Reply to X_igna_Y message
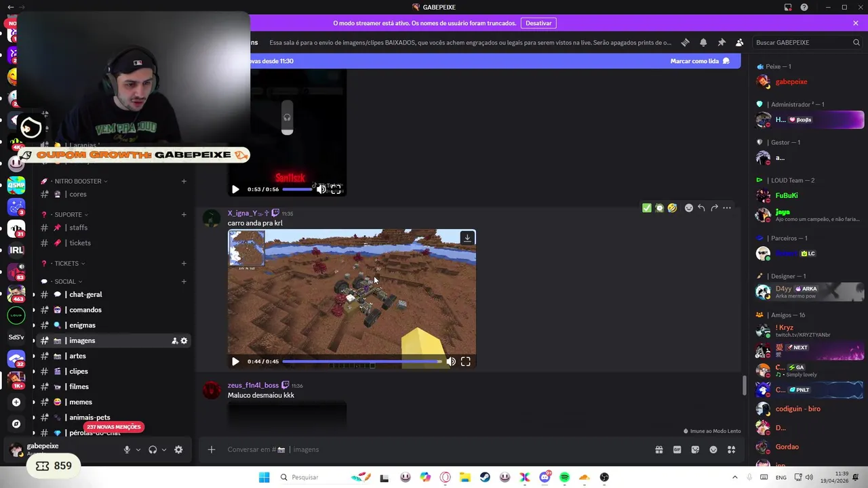This screenshot has height=488, width=868. (701, 208)
